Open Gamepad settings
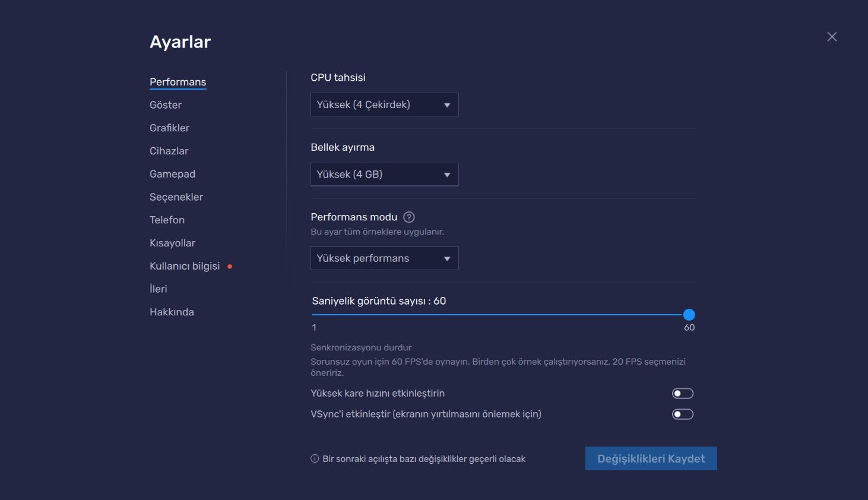Viewport: 868px width, 500px height. tap(172, 174)
